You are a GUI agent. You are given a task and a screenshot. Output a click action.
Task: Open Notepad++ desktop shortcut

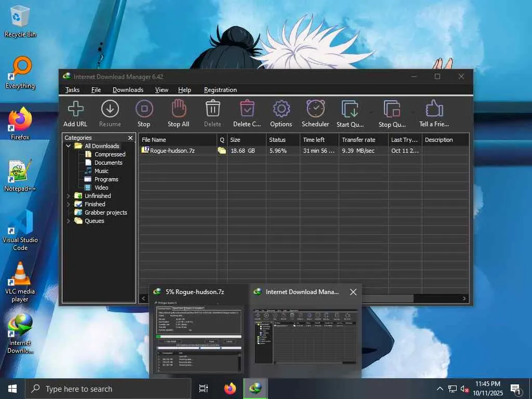pos(20,176)
